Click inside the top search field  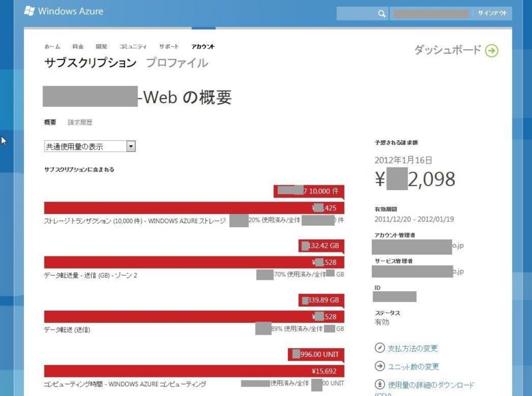pyautogui.click(x=356, y=13)
